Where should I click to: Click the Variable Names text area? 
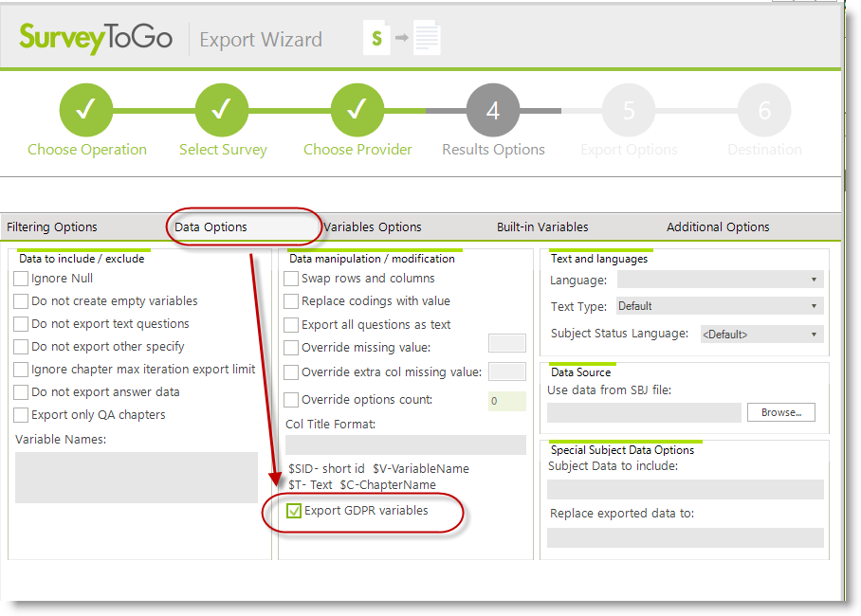coord(137,477)
